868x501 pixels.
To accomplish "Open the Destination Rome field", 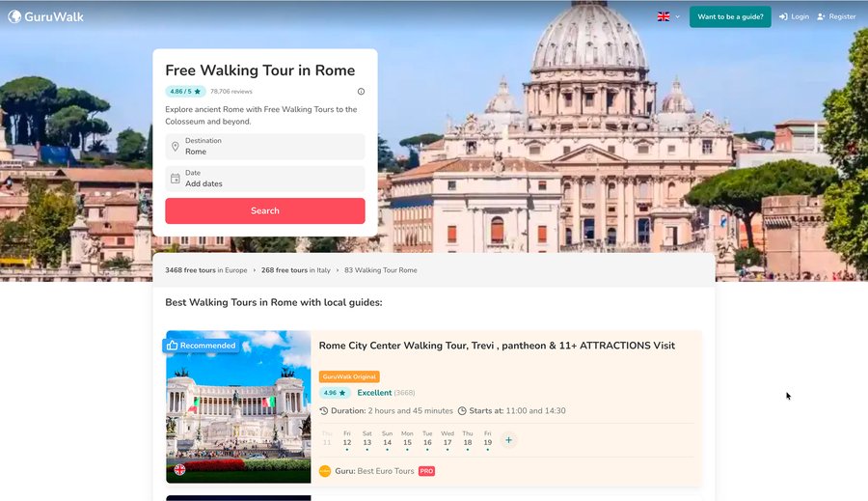I will coord(265,147).
